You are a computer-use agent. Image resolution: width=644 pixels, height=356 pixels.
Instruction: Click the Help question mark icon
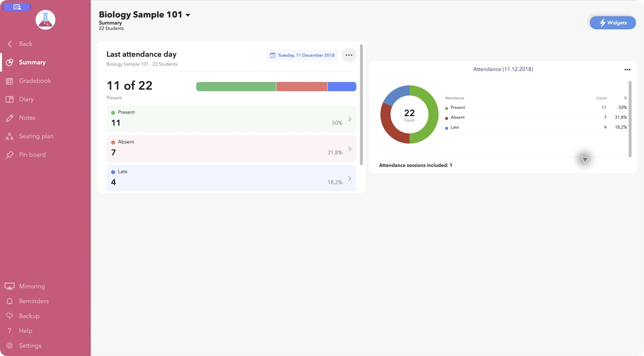(x=10, y=331)
